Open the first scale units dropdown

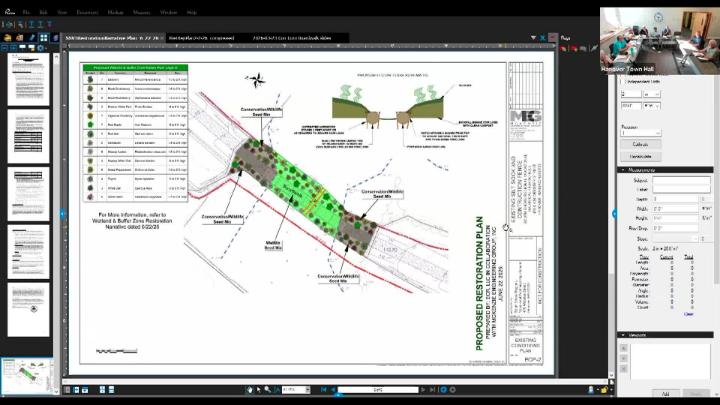pos(652,94)
